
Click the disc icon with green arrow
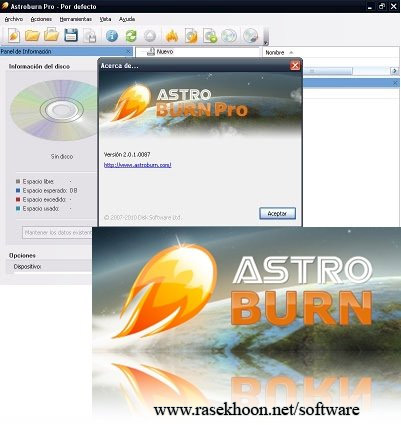point(210,36)
